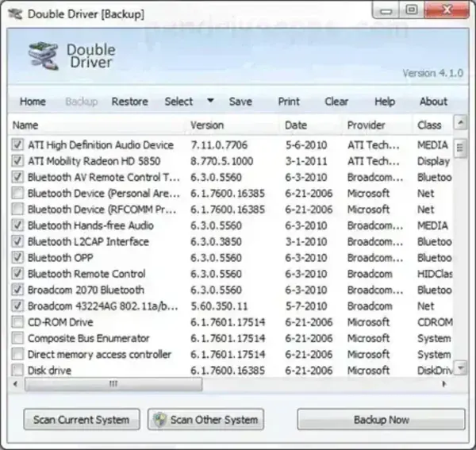Close the Double Driver window

click(x=447, y=10)
